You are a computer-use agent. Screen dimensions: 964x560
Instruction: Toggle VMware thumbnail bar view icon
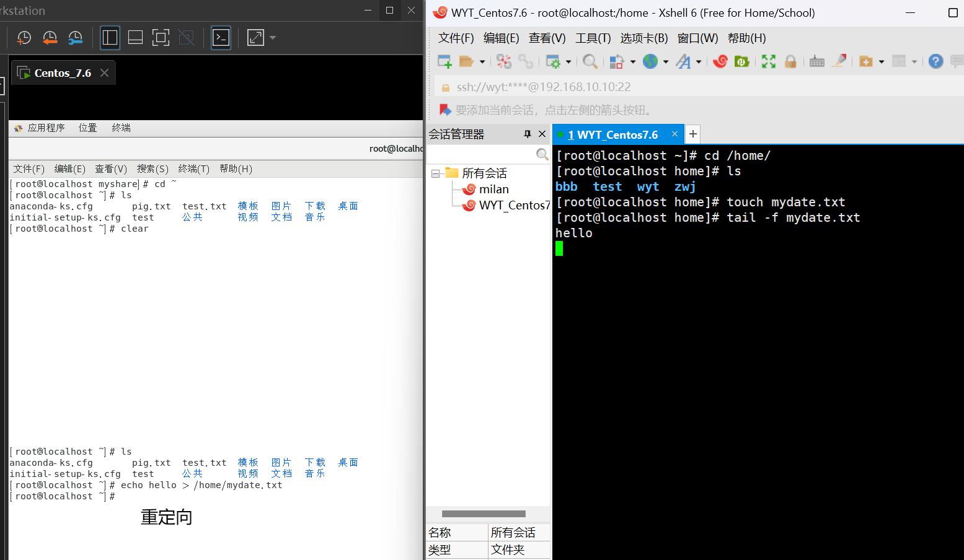click(x=135, y=38)
